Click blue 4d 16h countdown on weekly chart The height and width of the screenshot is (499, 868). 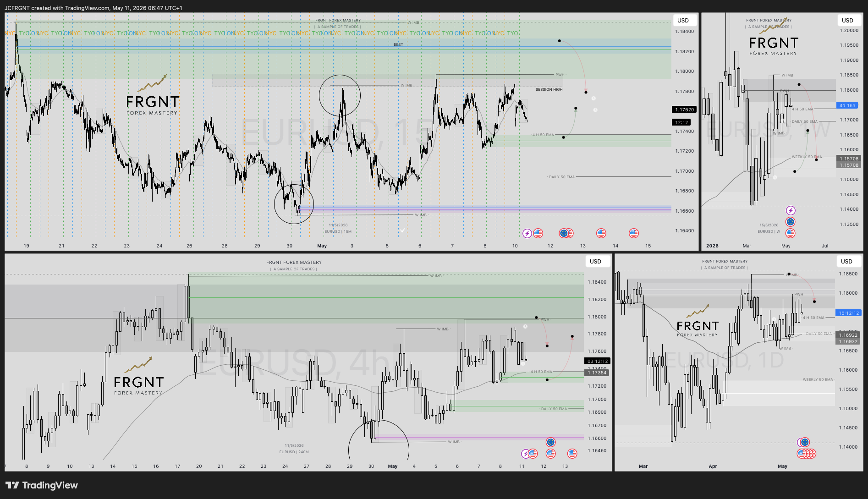click(x=847, y=105)
